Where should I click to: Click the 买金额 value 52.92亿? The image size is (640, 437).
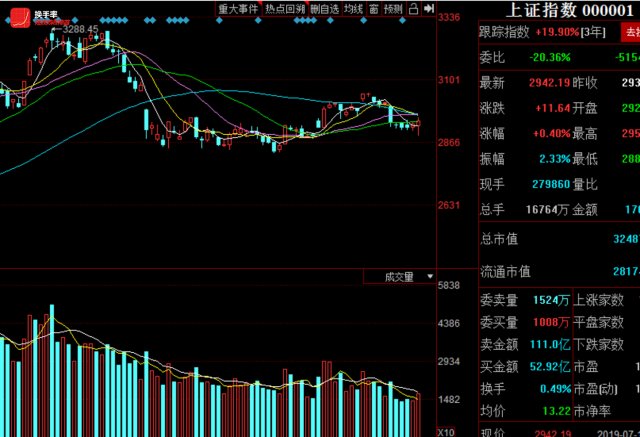(x=550, y=366)
